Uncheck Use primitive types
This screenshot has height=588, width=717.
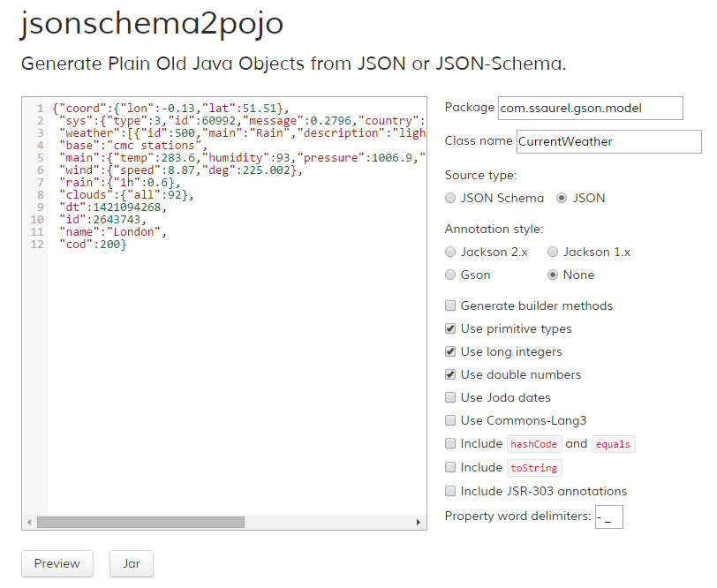[x=450, y=327]
